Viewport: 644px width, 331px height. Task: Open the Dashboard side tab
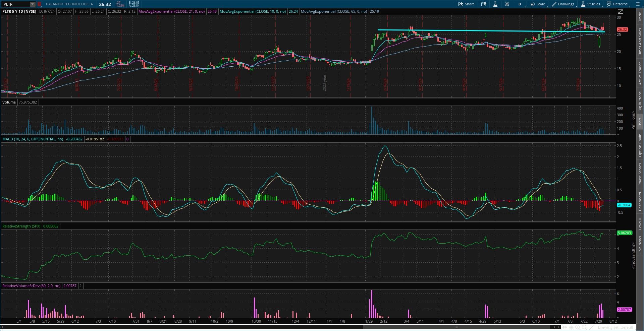point(640,201)
